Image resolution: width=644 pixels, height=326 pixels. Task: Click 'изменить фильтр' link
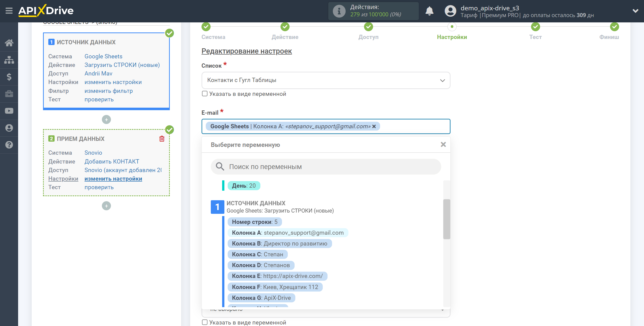(109, 91)
